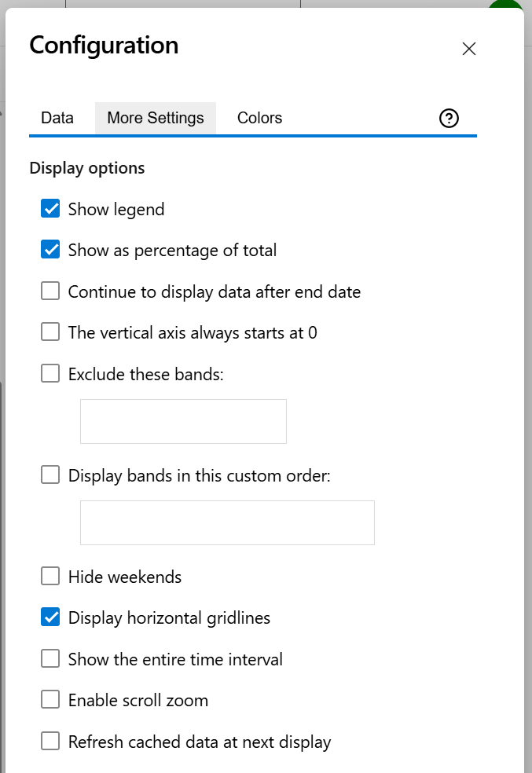Screen dimensions: 532x773
Task: Check Display bands in this custom order
Action: (x=50, y=474)
